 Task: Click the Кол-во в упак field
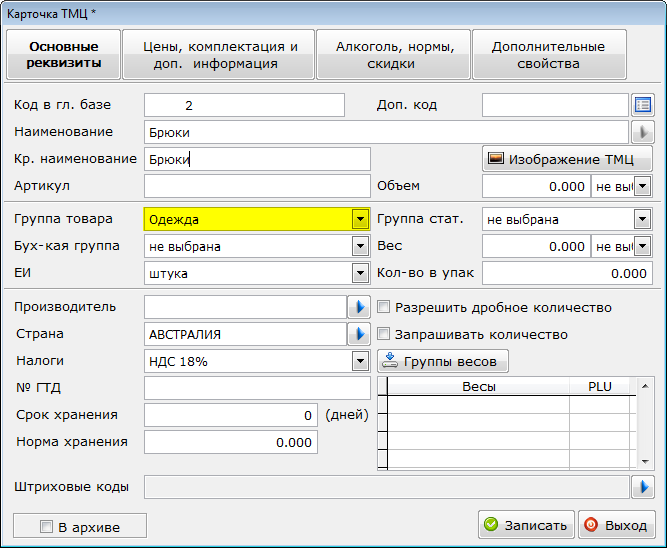pos(567,273)
